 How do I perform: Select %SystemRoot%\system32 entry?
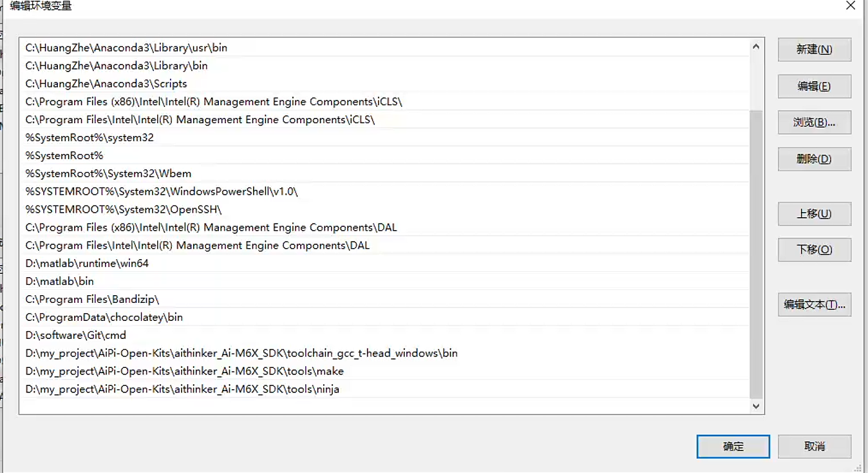(384, 138)
